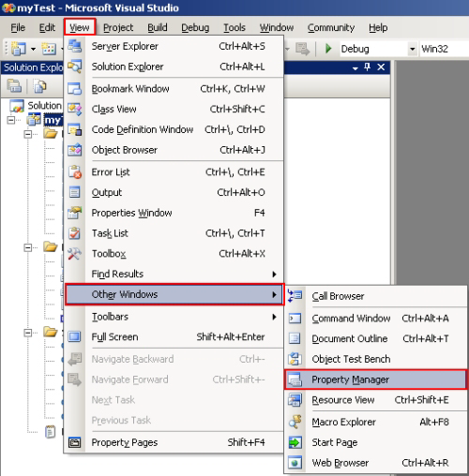Viewport: 469px width, 476px height.
Task: Expand the Find Results submenu arrow
Action: click(x=274, y=275)
